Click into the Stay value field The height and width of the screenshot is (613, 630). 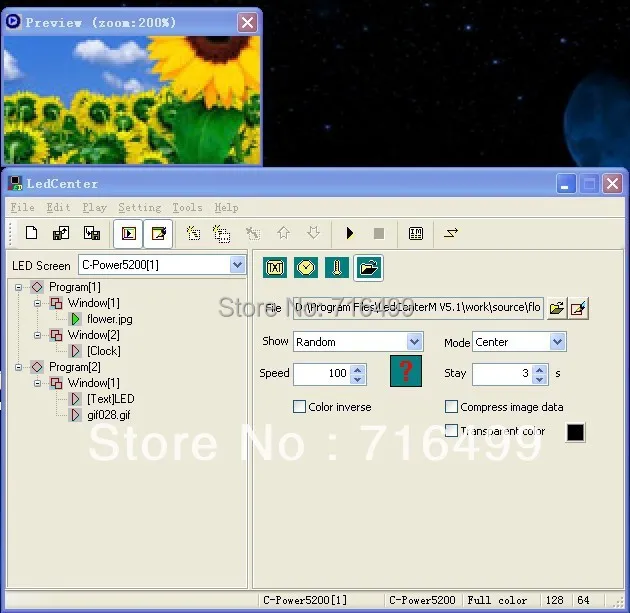[502, 374]
